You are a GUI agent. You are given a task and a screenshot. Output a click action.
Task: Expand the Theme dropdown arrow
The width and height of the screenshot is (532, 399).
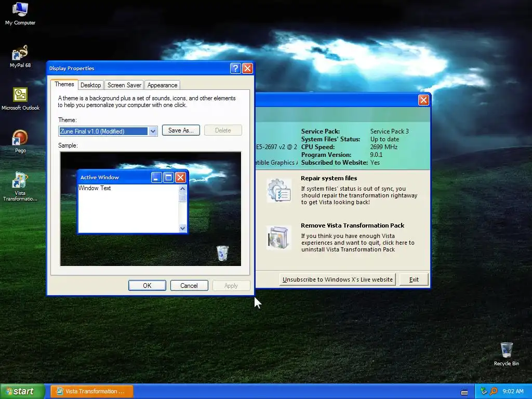coord(153,131)
